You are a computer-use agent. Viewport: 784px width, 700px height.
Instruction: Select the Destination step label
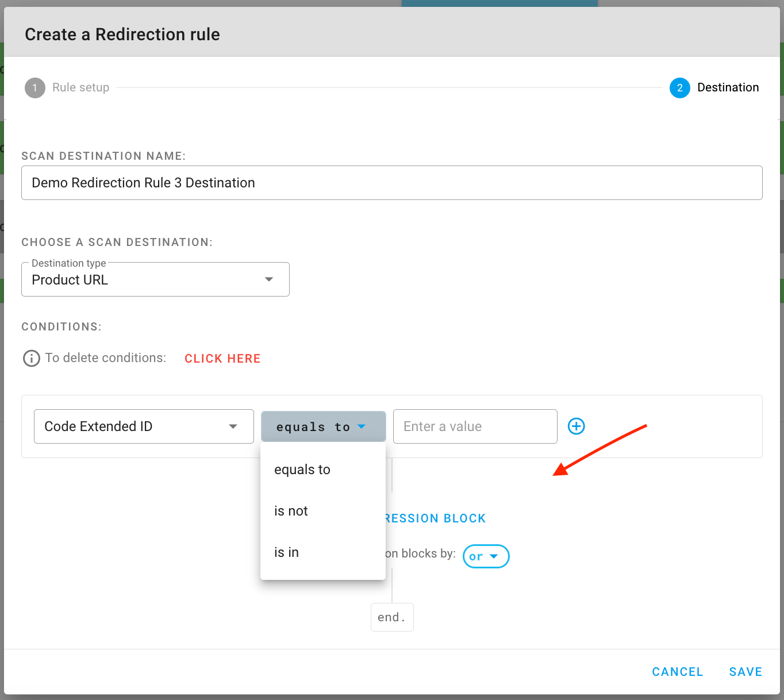point(728,88)
